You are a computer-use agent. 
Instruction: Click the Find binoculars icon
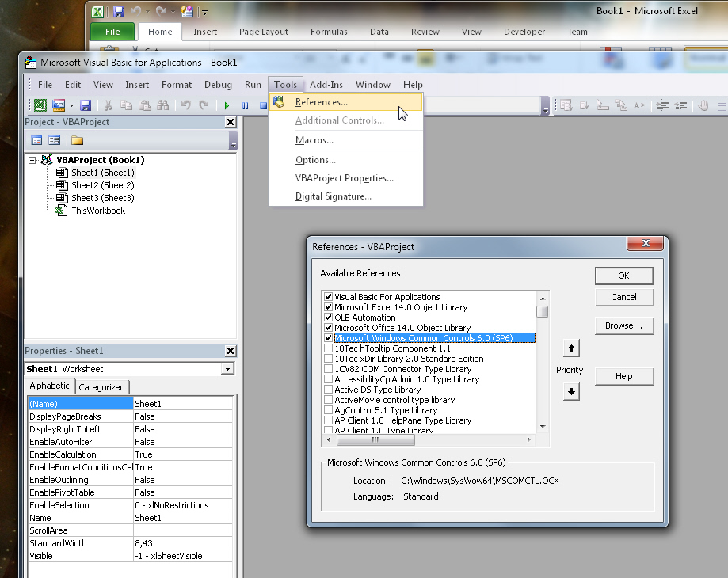163,105
